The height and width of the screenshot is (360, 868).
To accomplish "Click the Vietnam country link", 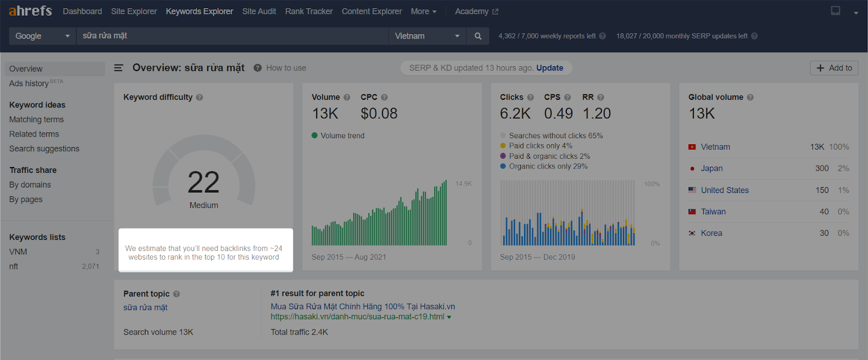I will coord(716,147).
